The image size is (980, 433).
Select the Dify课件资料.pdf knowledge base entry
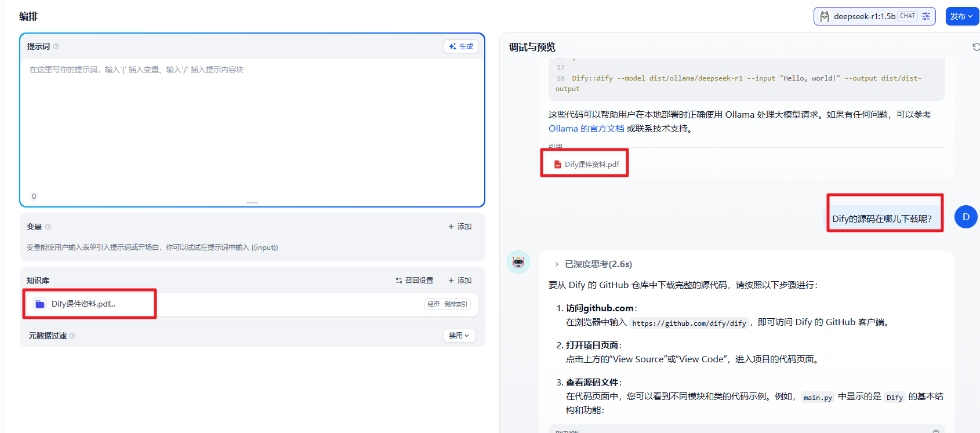point(83,304)
